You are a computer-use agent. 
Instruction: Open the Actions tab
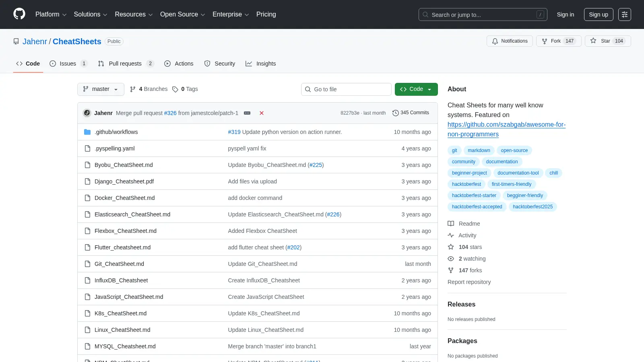(x=179, y=64)
